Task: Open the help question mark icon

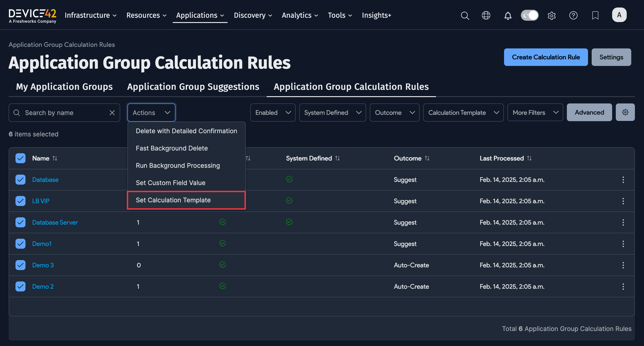Action: (573, 15)
